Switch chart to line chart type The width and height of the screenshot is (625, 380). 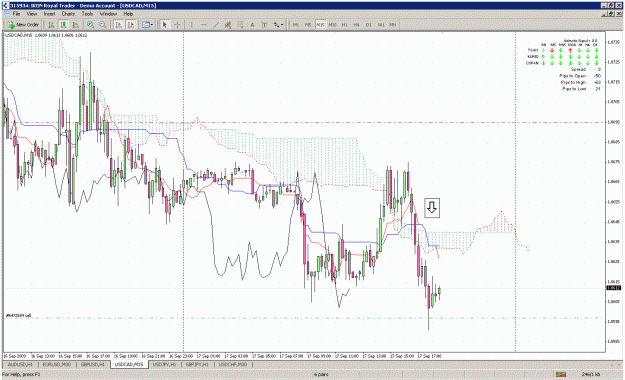tap(75, 25)
